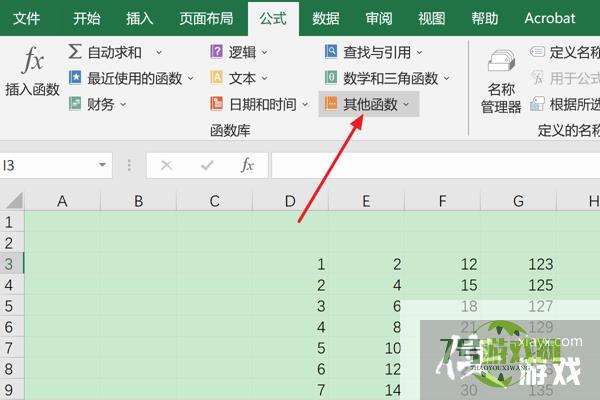Click the cell containing 15
The image size is (600, 400).
click(x=442, y=285)
